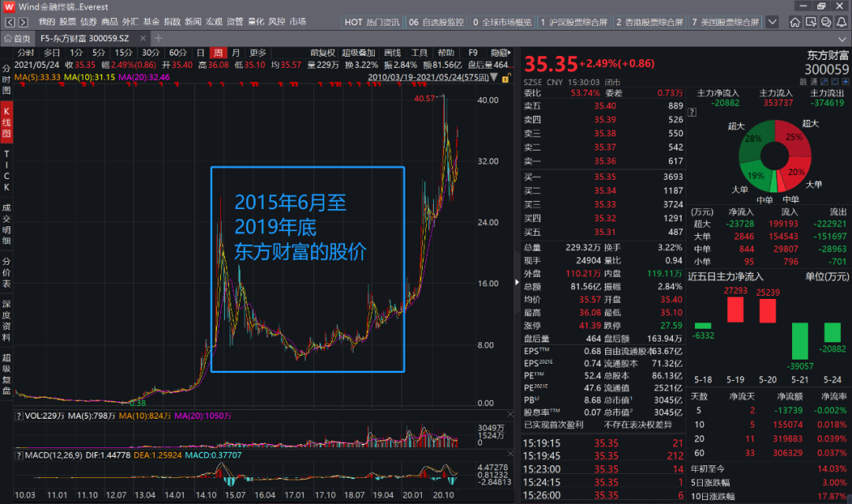Open 超级复盘 in the left sidebar
The width and height of the screenshot is (852, 504).
coord(6,374)
